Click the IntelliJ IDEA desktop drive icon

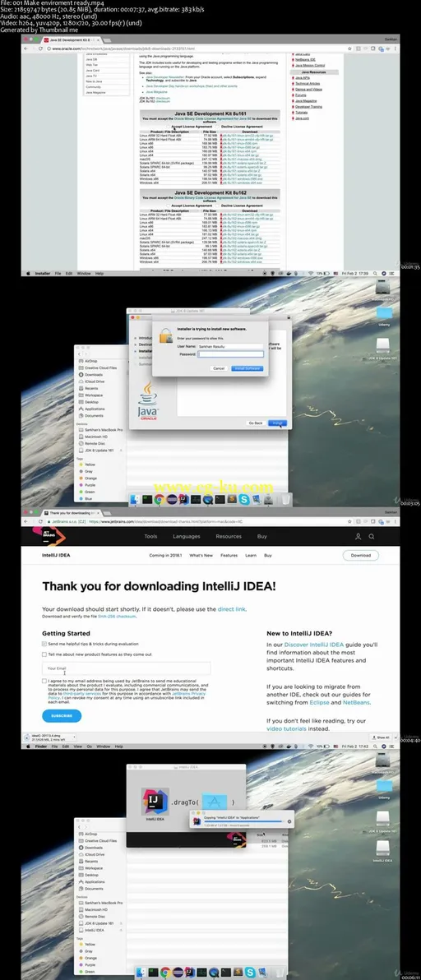pos(383,848)
